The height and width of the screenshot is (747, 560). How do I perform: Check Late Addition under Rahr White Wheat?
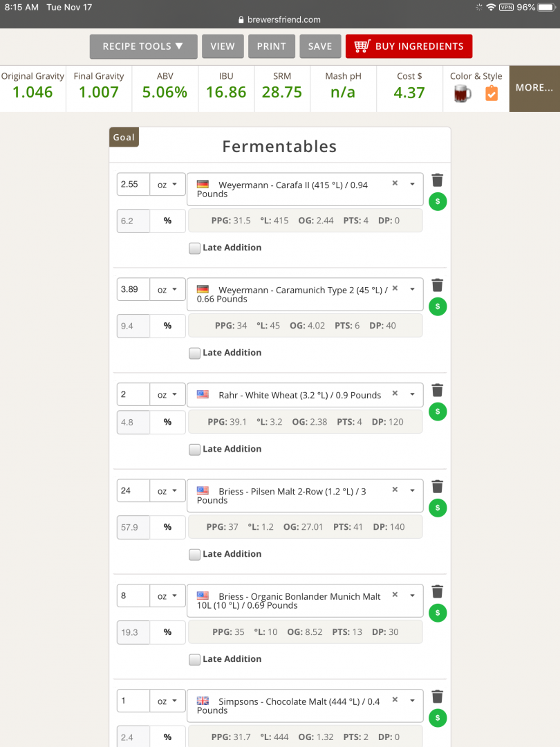point(194,450)
